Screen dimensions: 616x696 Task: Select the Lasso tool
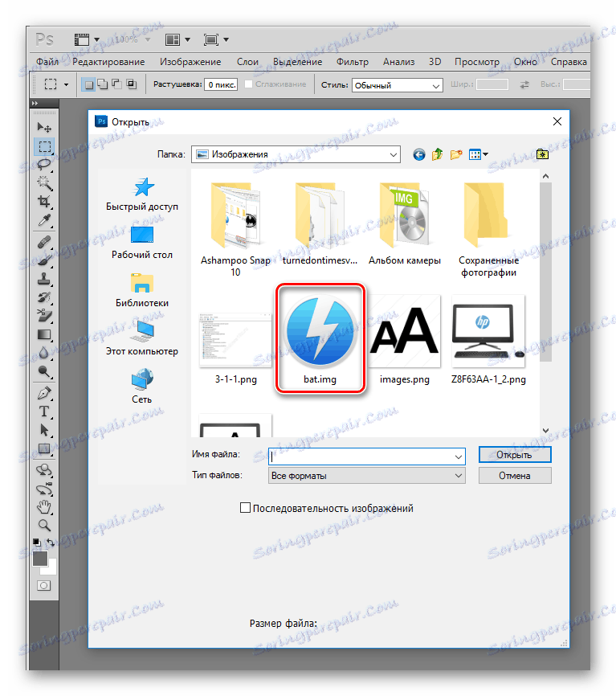click(44, 165)
